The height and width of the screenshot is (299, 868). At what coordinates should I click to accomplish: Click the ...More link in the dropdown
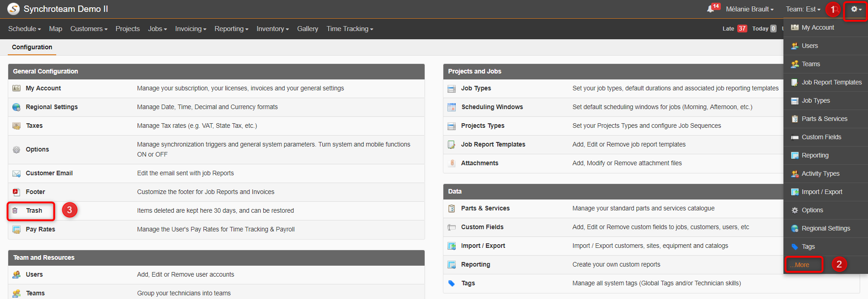point(799,265)
